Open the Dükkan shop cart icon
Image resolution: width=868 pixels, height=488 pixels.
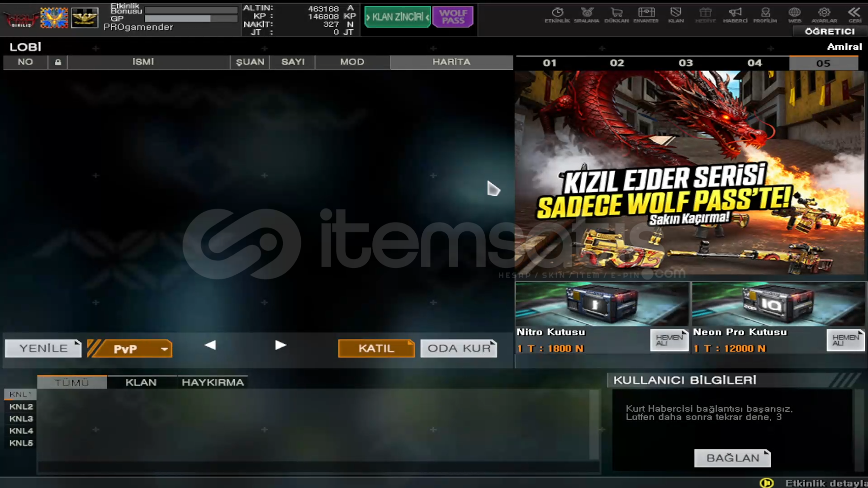click(616, 14)
